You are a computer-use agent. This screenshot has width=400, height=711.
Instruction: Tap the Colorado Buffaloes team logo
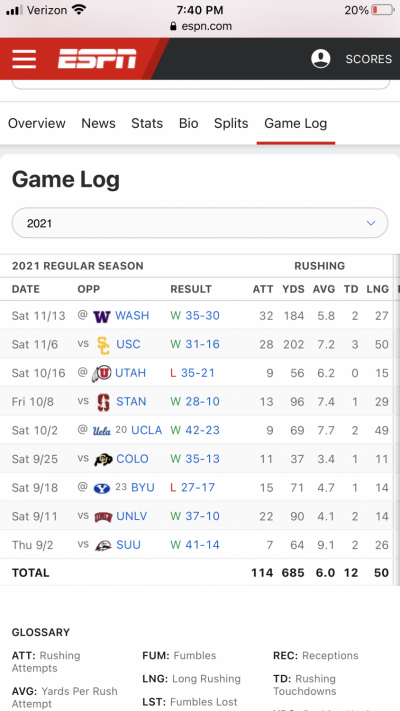click(x=103, y=459)
